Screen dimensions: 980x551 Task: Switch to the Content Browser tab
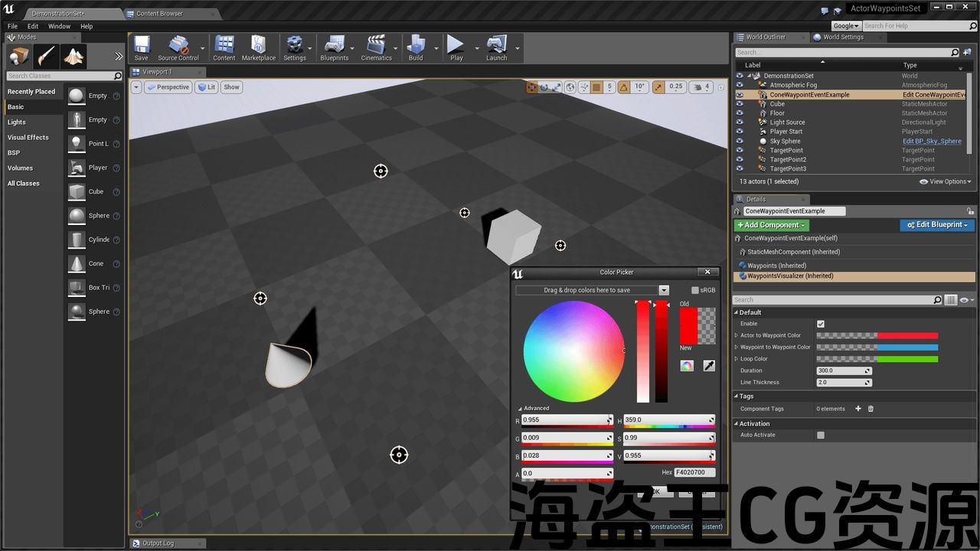coord(159,14)
